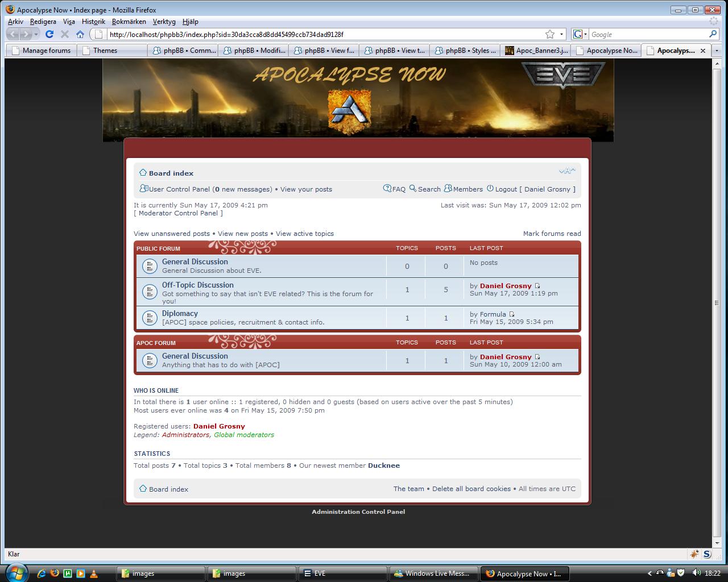Show hidden system tray icons
This screenshot has width=728, height=582.
pyautogui.click(x=650, y=573)
